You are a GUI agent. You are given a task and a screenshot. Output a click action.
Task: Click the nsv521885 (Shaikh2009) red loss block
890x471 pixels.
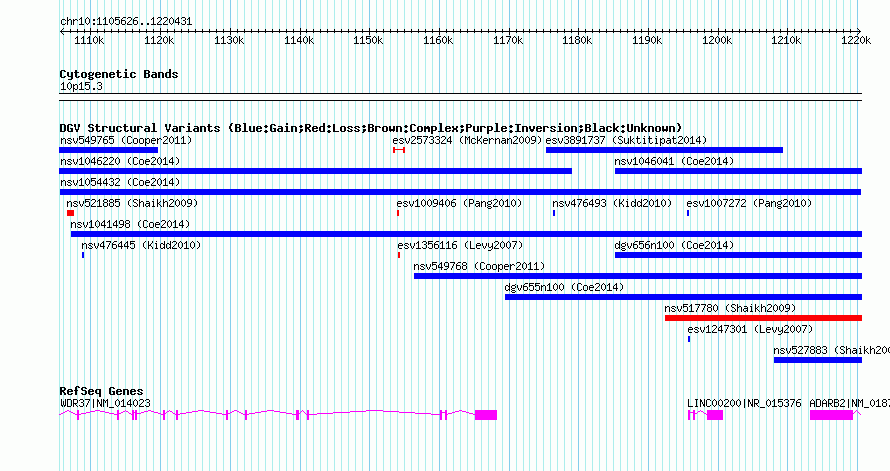click(70, 213)
